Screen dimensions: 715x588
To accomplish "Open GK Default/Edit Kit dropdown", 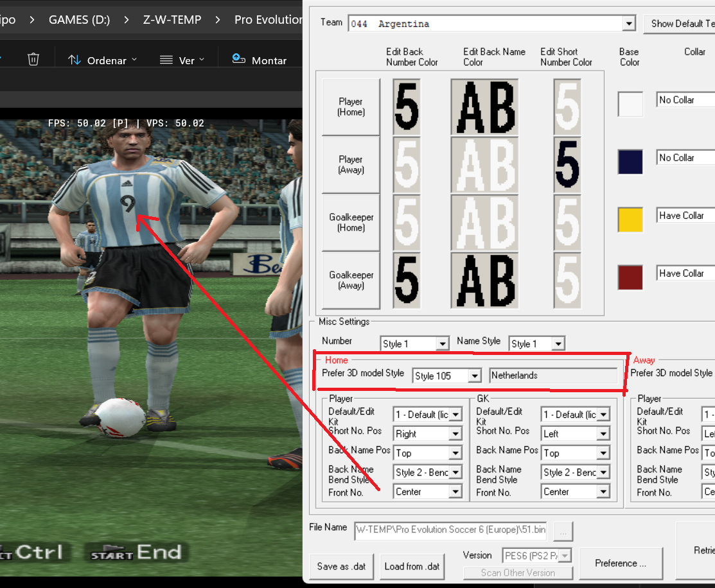I will click(576, 414).
